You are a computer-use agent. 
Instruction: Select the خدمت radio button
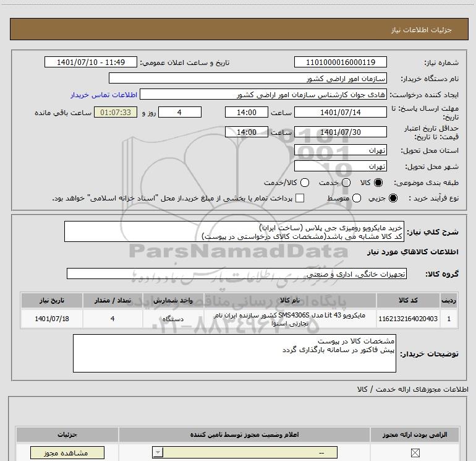[346, 183]
